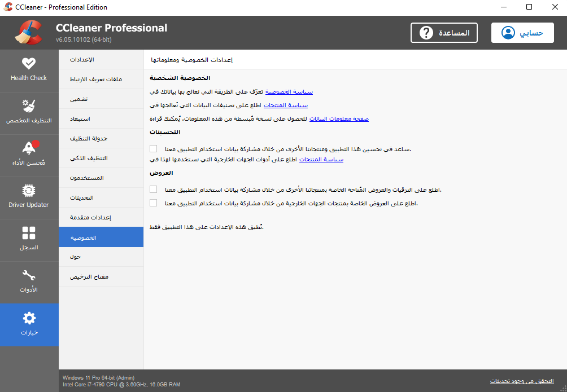Open the التنظيف المخصص custom clean section

tap(29, 113)
